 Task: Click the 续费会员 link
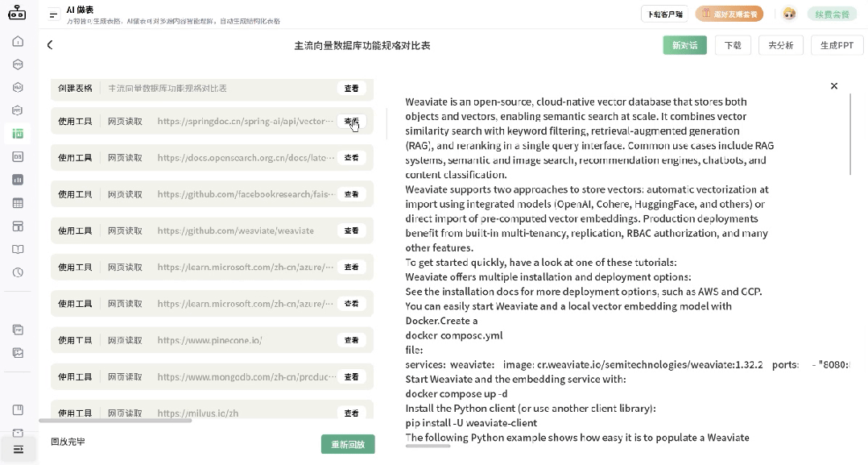[x=832, y=14]
